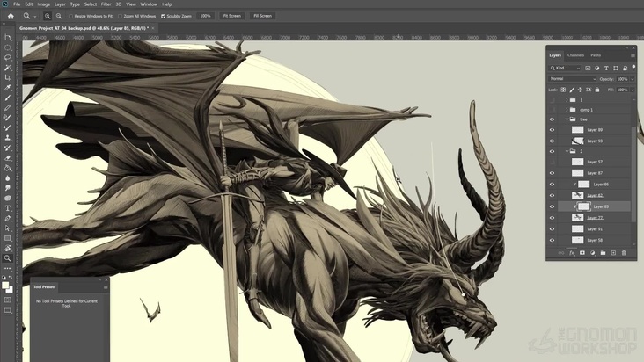
Task: Open the Image menu
Action: point(43,4)
